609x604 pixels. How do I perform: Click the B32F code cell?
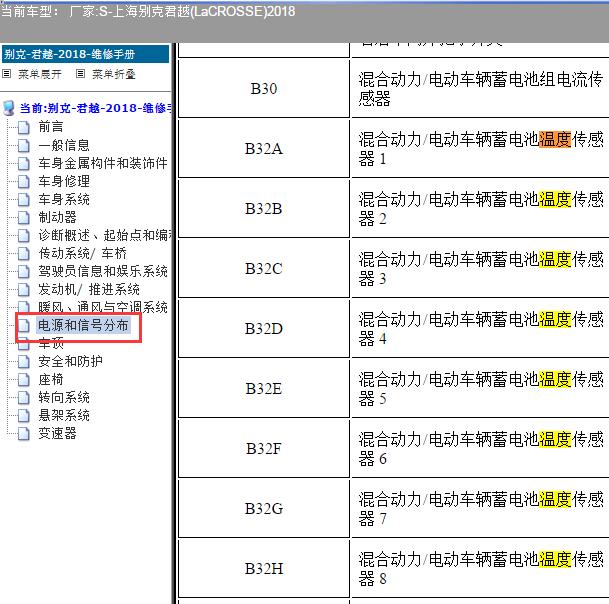264,449
